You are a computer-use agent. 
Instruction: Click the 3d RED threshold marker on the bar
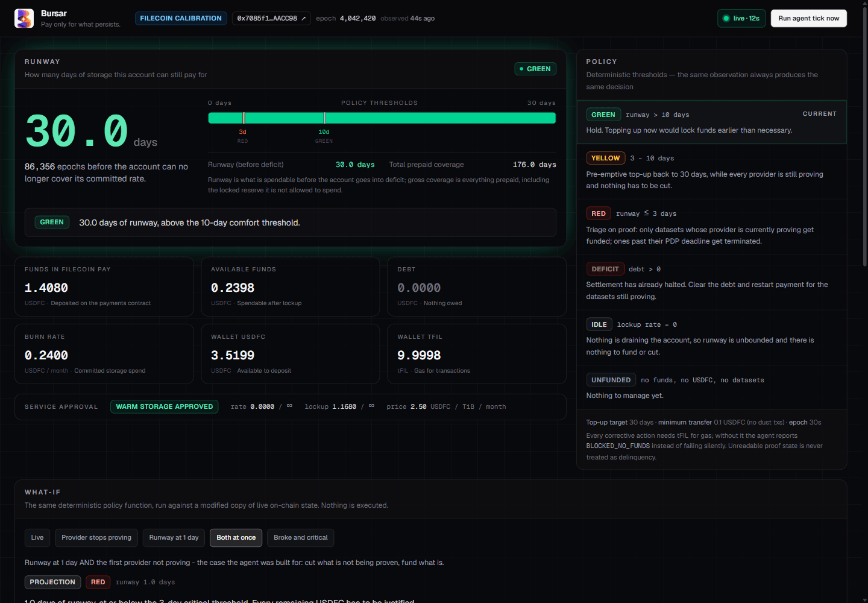[x=243, y=118]
